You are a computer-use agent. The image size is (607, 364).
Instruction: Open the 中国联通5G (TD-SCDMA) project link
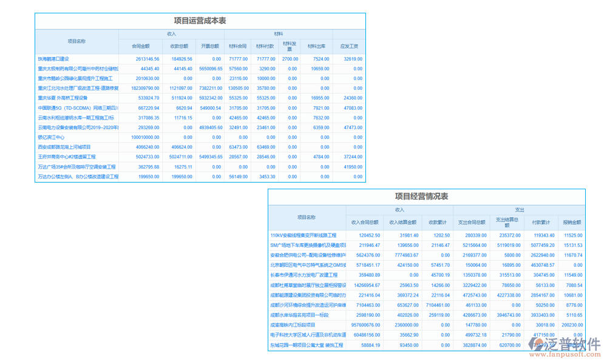pyautogui.click(x=78, y=108)
